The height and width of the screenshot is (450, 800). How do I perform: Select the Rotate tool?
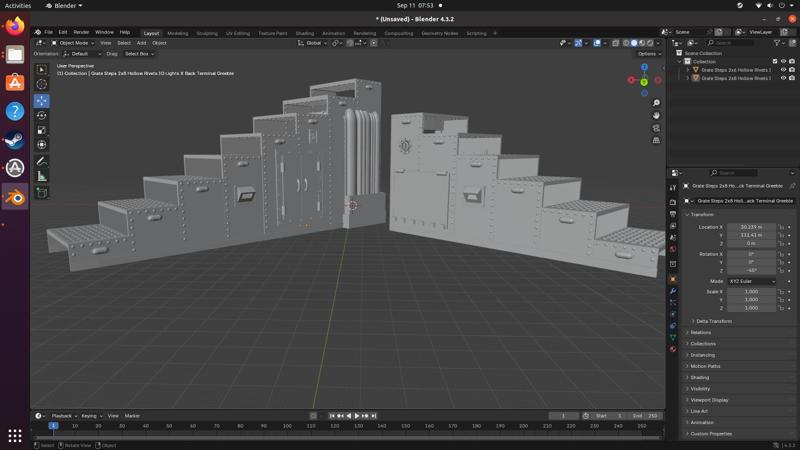click(42, 115)
